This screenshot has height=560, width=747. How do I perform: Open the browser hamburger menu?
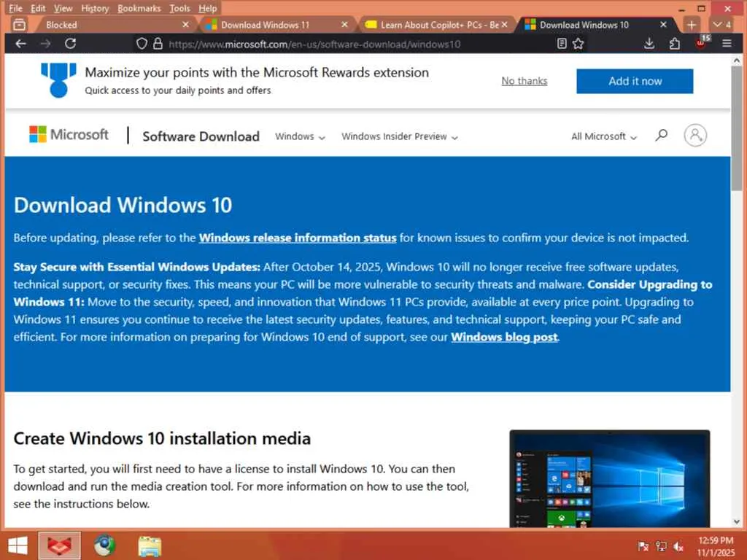click(x=727, y=44)
